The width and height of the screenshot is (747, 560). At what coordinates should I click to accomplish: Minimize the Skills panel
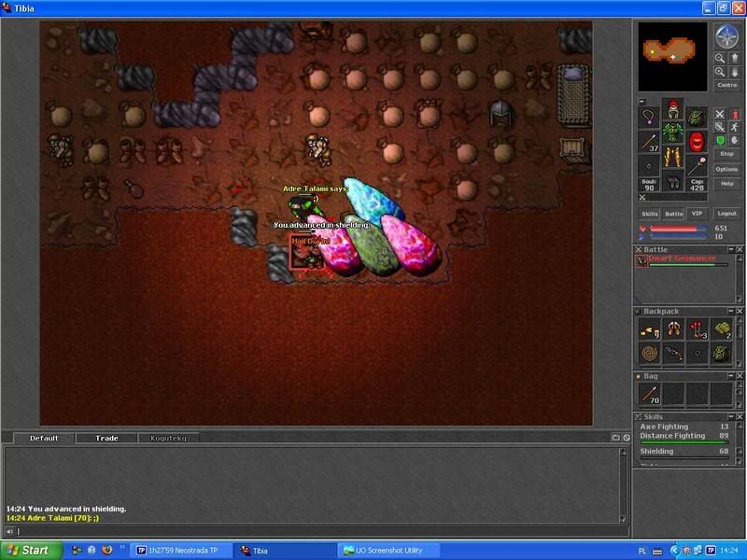731,416
